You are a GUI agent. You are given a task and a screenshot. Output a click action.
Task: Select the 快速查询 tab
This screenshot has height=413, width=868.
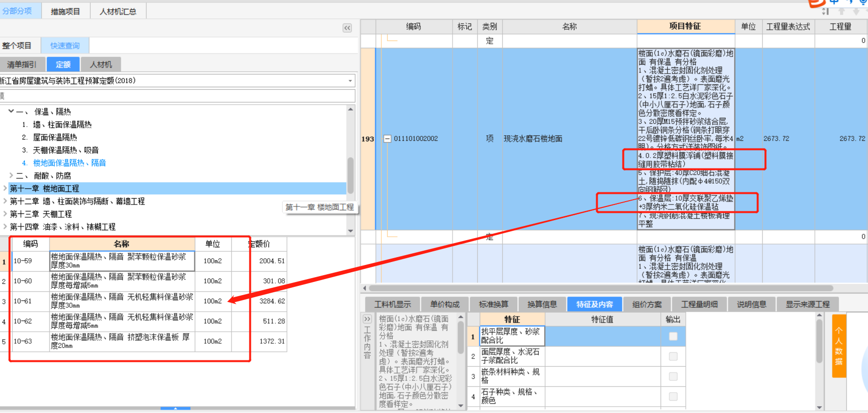tap(65, 46)
